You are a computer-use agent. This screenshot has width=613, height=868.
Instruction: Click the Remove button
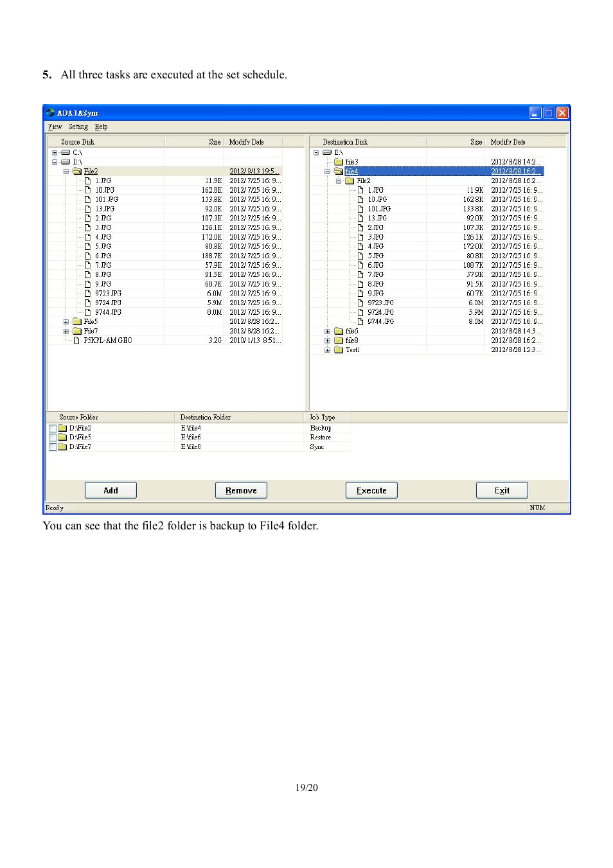(x=241, y=490)
